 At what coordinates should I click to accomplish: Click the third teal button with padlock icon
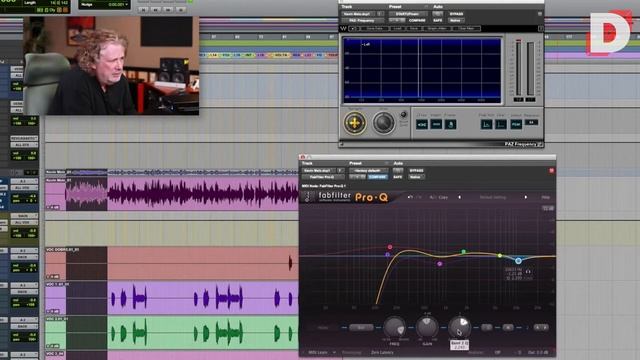[450, 124]
